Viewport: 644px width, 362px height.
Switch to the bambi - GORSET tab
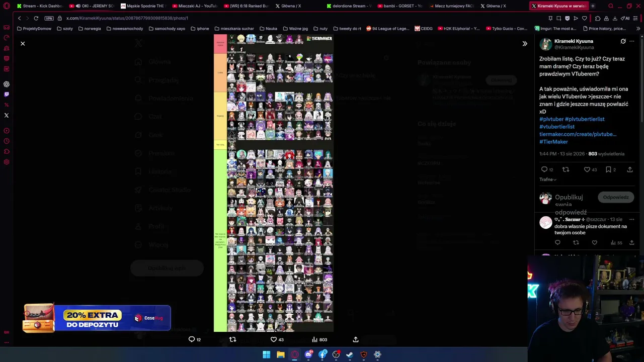[401, 6]
